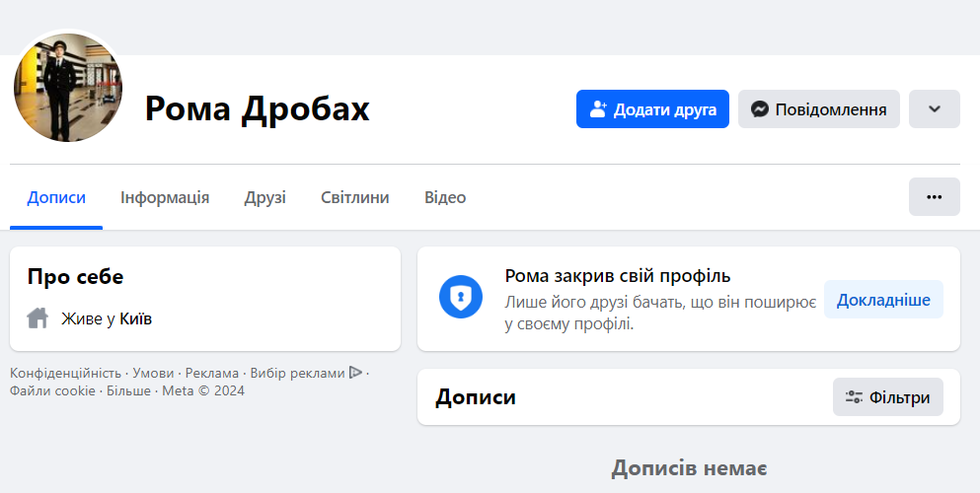The image size is (980, 493).
Task: Select the Дописи tab
Action: [56, 197]
